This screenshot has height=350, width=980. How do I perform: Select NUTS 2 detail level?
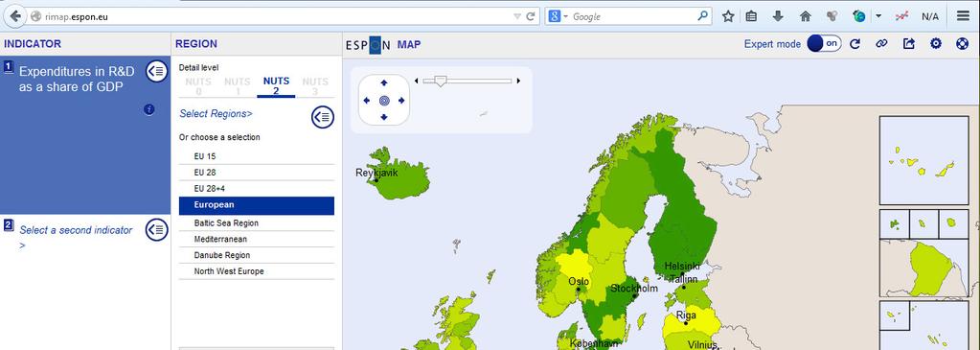[276, 85]
